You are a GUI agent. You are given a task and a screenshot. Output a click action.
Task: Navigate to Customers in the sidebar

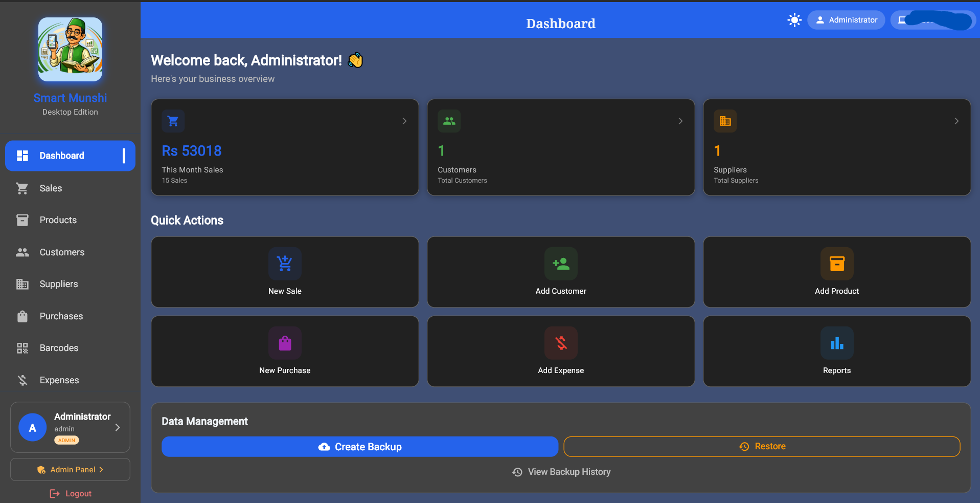point(70,252)
